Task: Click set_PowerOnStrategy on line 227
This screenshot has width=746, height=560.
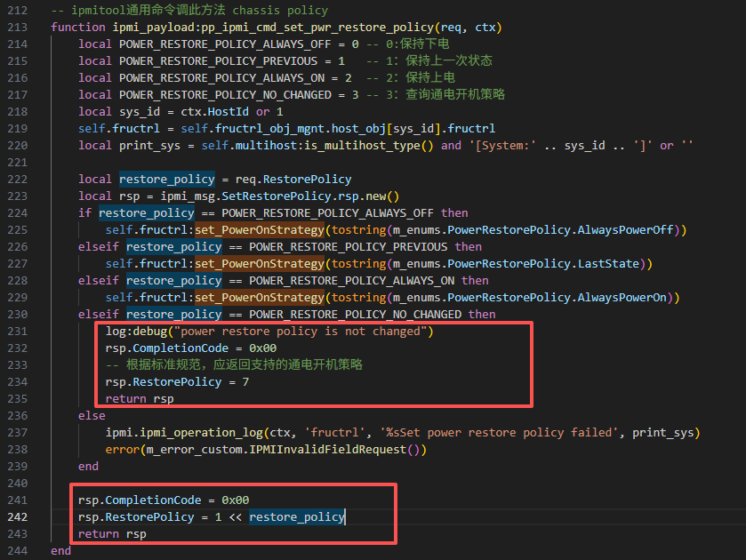Action: (260, 264)
